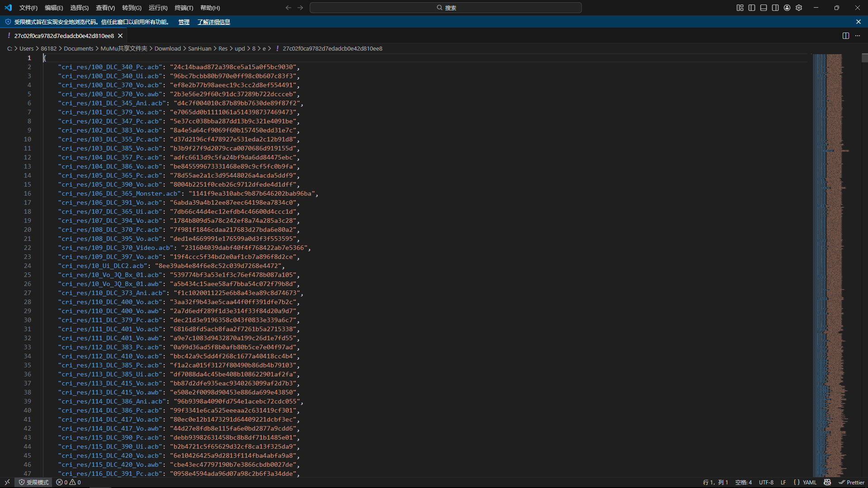Split the editor to the right
This screenshot has width=868, height=488.
click(845, 36)
